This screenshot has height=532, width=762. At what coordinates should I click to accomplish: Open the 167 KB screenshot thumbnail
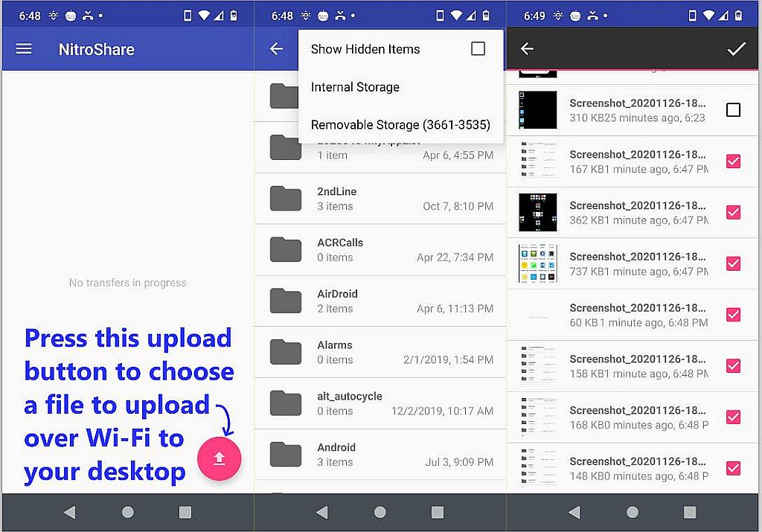(537, 161)
